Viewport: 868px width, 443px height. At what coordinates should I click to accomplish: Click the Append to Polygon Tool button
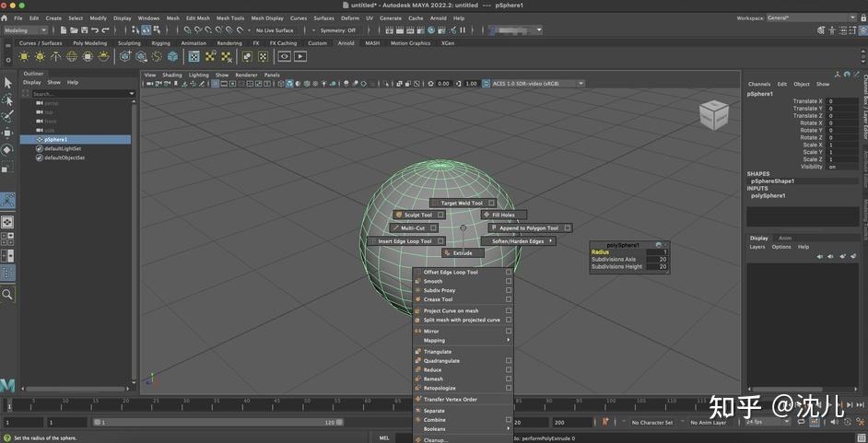(x=530, y=227)
